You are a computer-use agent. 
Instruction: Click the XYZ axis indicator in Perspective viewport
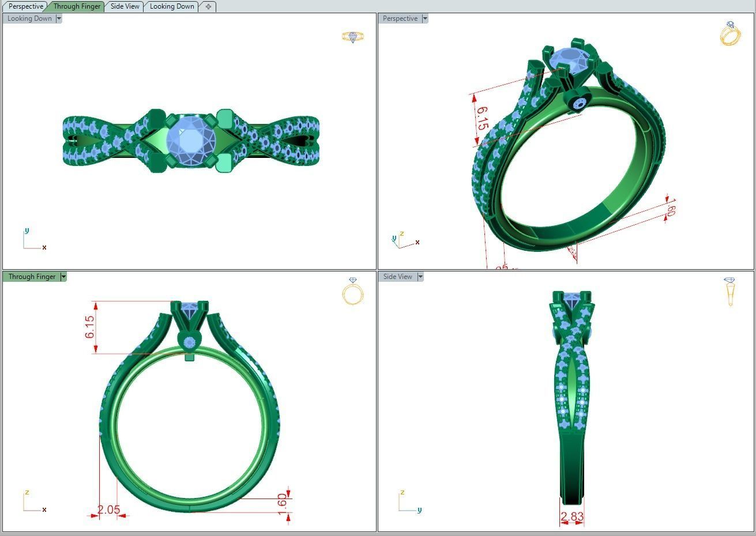(405, 240)
